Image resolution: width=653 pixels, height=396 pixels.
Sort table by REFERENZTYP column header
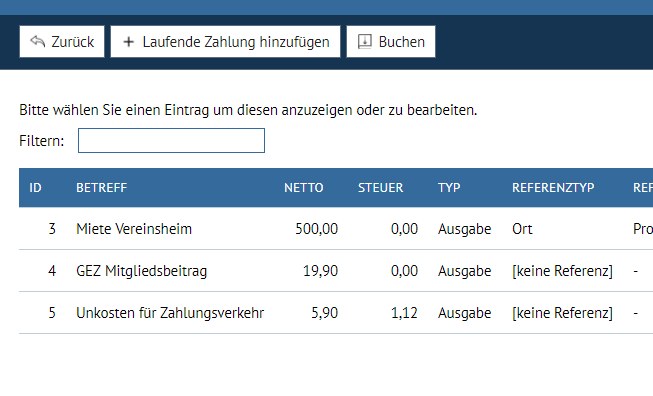(553, 188)
